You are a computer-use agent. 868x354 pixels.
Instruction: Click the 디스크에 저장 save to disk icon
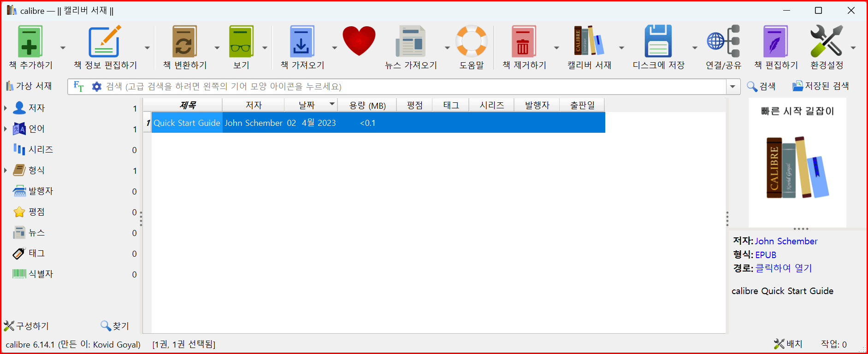pos(658,41)
